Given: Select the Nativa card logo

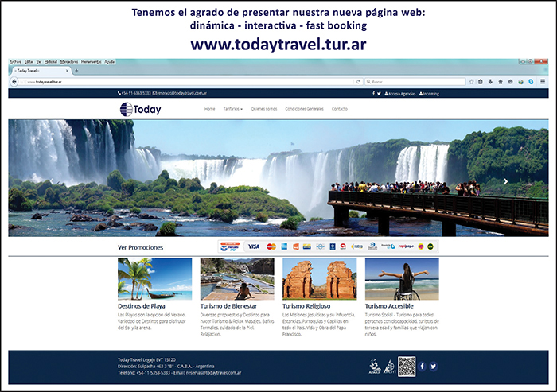Looking at the screenshot, I should coord(357,246).
